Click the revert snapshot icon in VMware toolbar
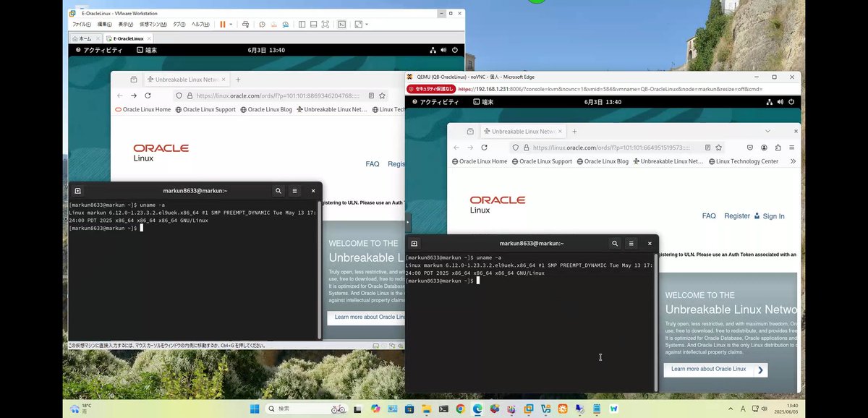 (x=274, y=25)
